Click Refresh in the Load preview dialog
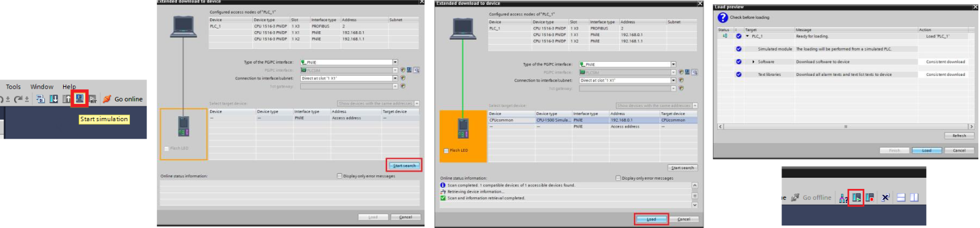The image size is (980, 228). [x=959, y=136]
